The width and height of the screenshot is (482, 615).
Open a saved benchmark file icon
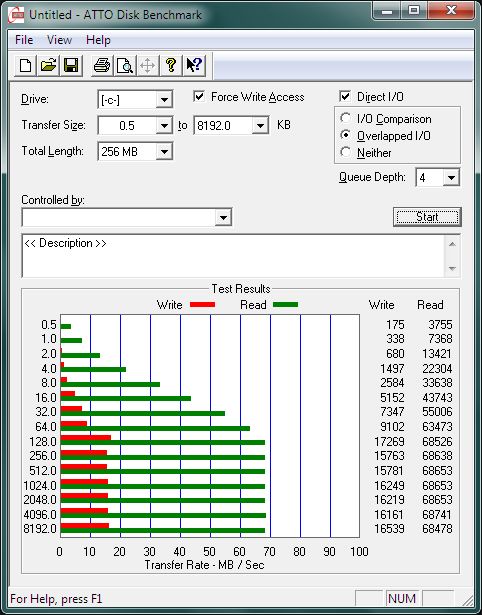point(48,65)
